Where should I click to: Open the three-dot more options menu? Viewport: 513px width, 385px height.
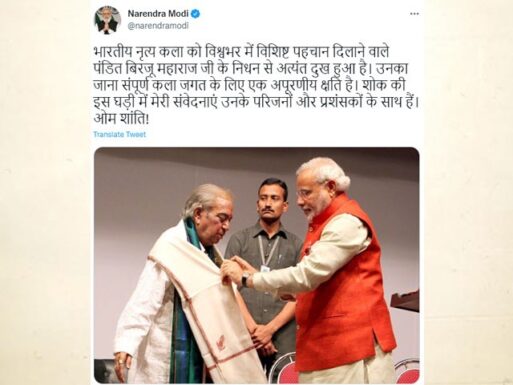coord(414,14)
